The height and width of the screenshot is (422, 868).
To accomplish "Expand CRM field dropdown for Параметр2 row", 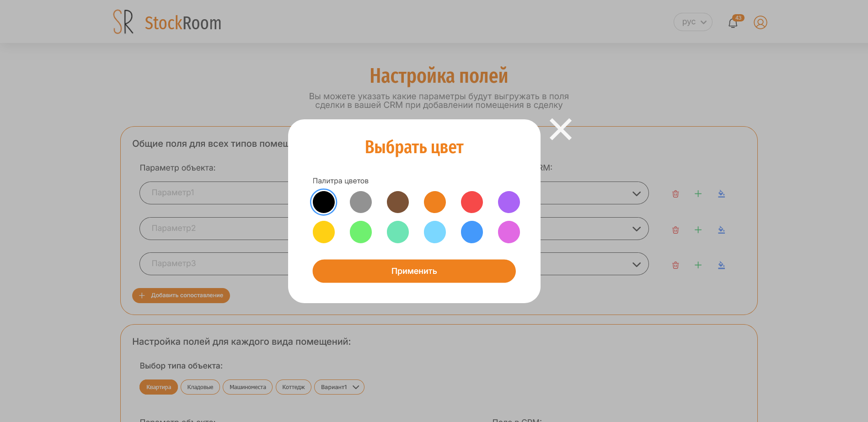I will tap(636, 229).
